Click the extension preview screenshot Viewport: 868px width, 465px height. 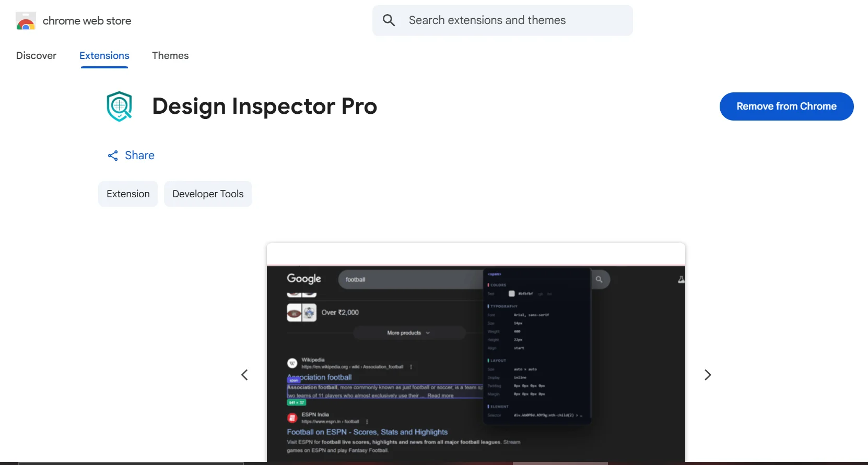pyautogui.click(x=476, y=352)
